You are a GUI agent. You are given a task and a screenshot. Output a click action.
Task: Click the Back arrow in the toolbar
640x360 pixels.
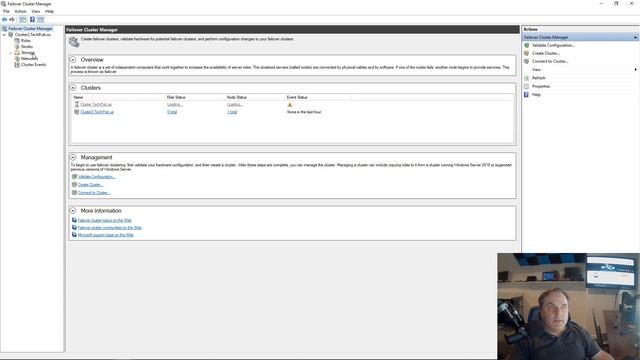click(4, 19)
